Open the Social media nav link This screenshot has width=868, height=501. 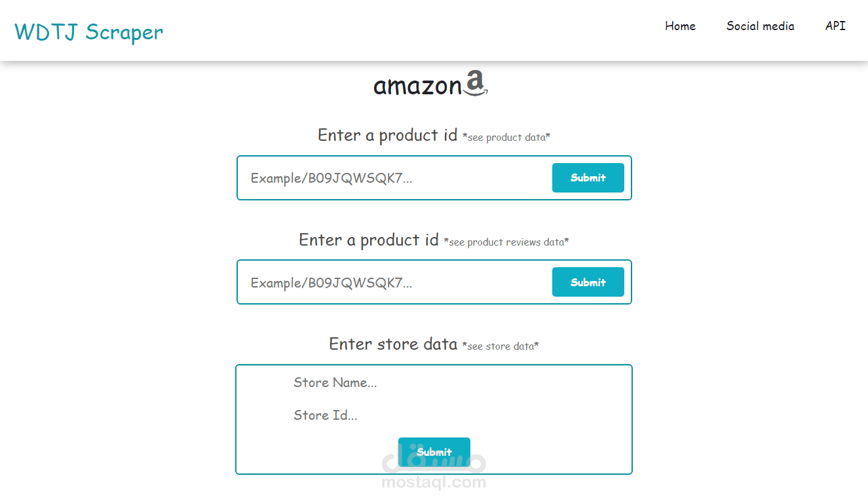[760, 26]
